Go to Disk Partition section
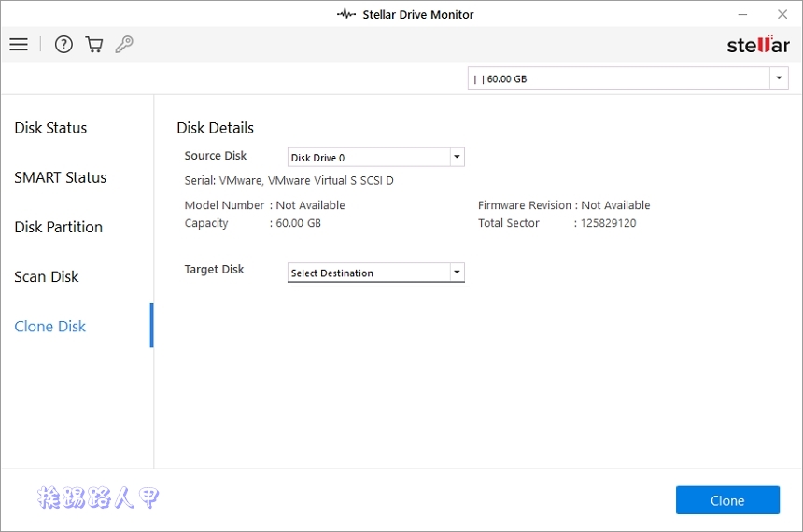Viewport: 803px width, 532px height. coord(58,227)
